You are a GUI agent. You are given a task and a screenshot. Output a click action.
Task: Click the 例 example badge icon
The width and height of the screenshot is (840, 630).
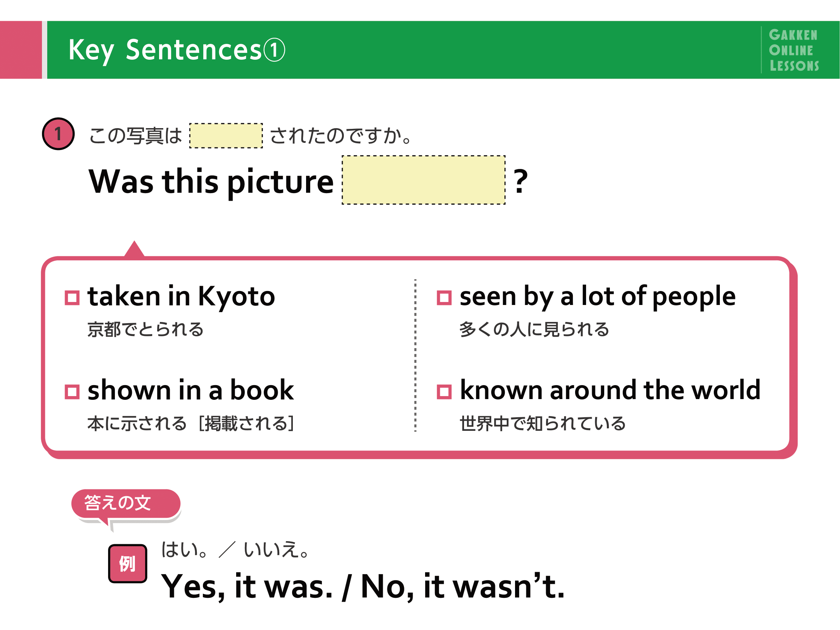click(x=128, y=563)
